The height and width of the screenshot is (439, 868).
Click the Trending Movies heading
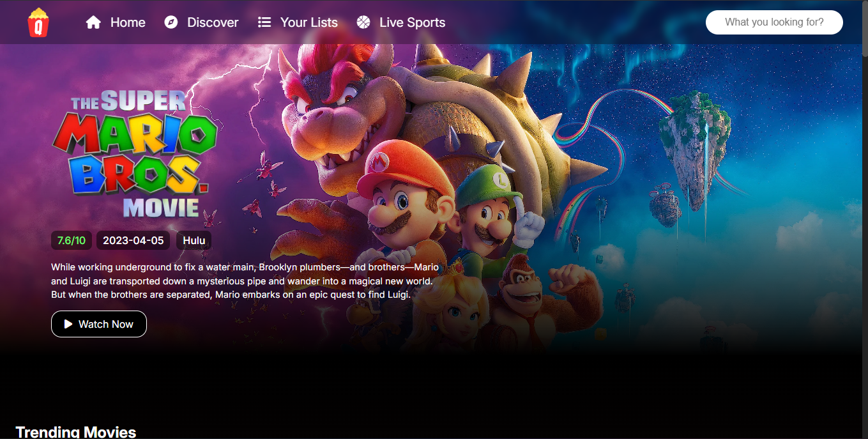(76, 432)
